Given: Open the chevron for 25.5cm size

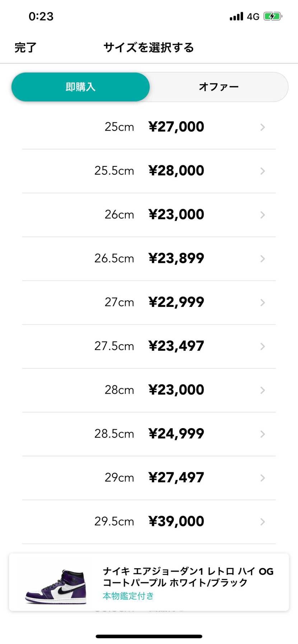Looking at the screenshot, I should tap(262, 171).
